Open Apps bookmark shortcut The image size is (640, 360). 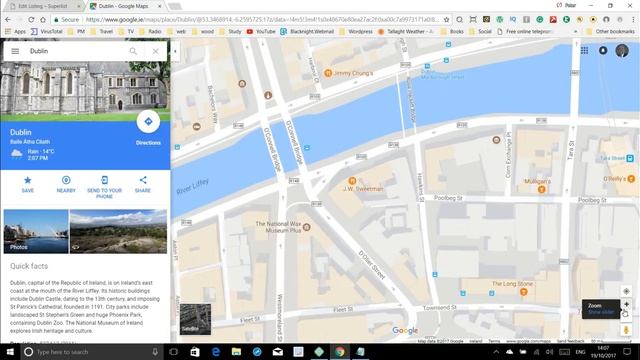pos(16,31)
